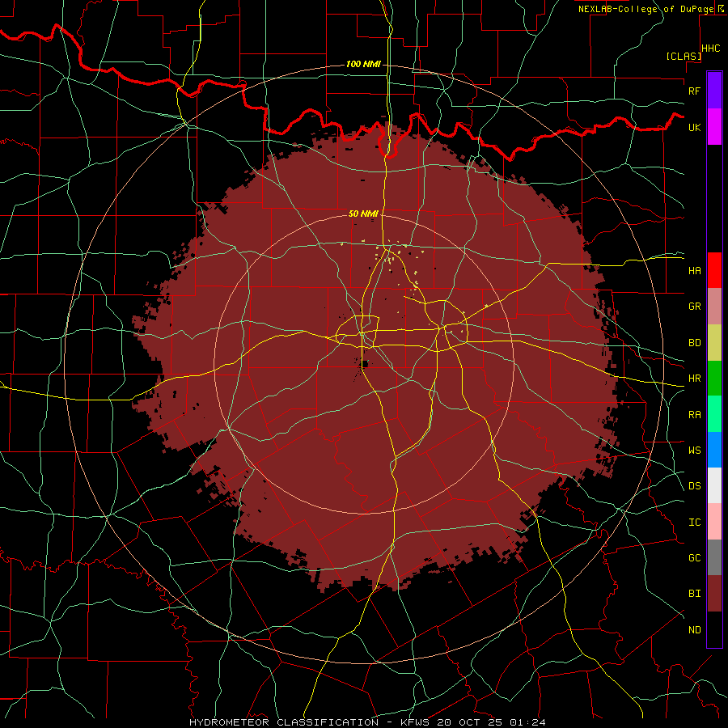This screenshot has width=728, height=728.
Task: Click the HA red legend swatch
Action: (x=714, y=270)
